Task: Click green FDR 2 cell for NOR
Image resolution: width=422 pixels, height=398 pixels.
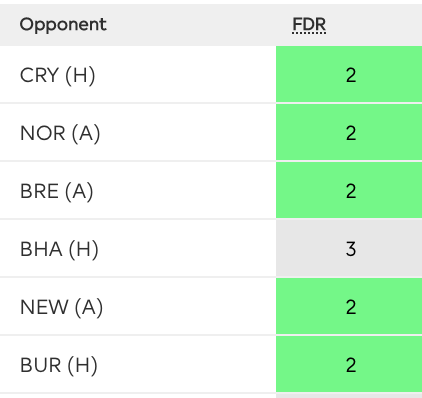Action: [349, 132]
